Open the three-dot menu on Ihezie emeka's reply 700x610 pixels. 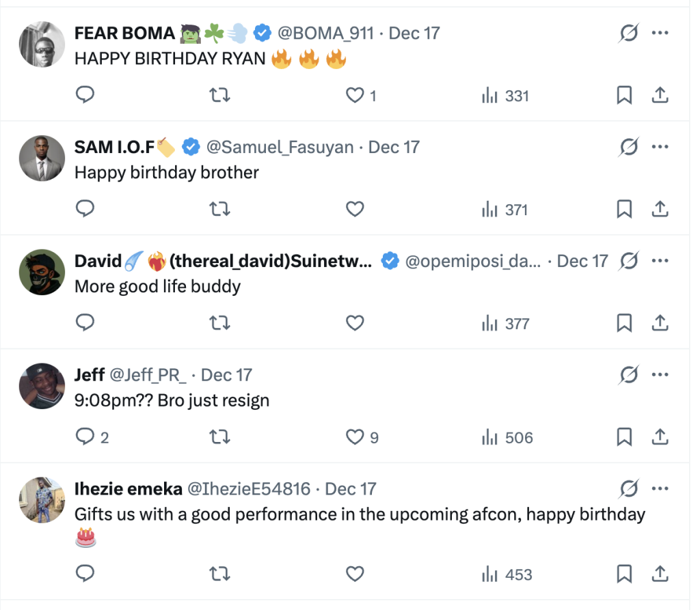tap(660, 488)
